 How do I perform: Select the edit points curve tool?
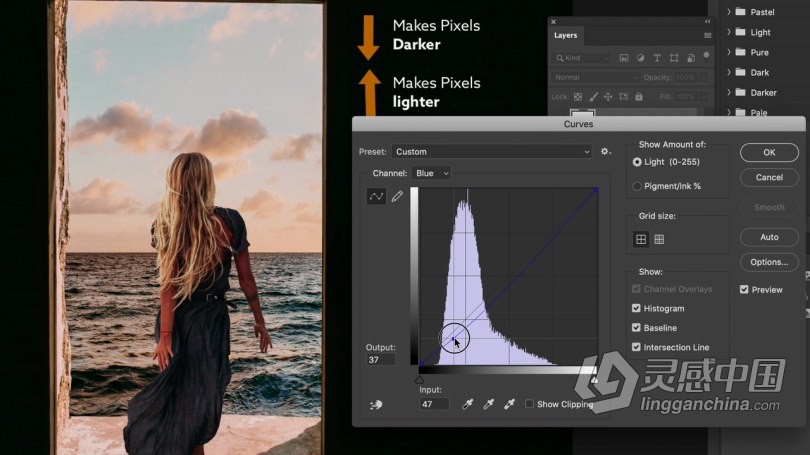pos(376,197)
